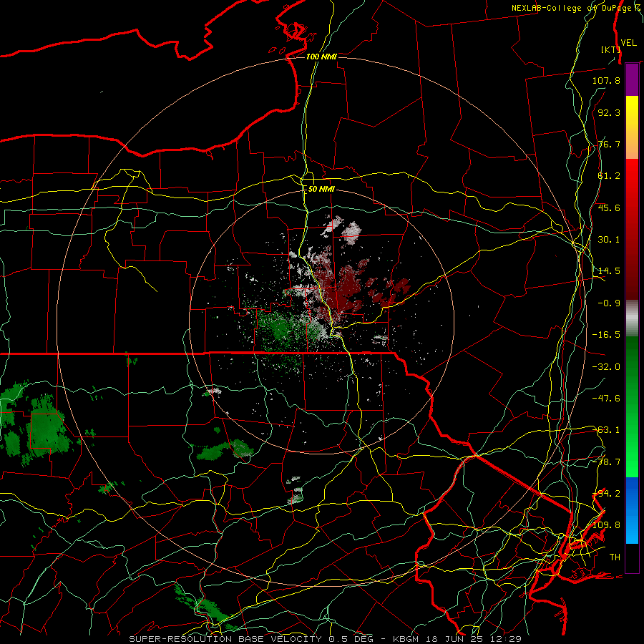
Task: Select the -109.8 value on velocity scale
Action: pyautogui.click(x=606, y=525)
